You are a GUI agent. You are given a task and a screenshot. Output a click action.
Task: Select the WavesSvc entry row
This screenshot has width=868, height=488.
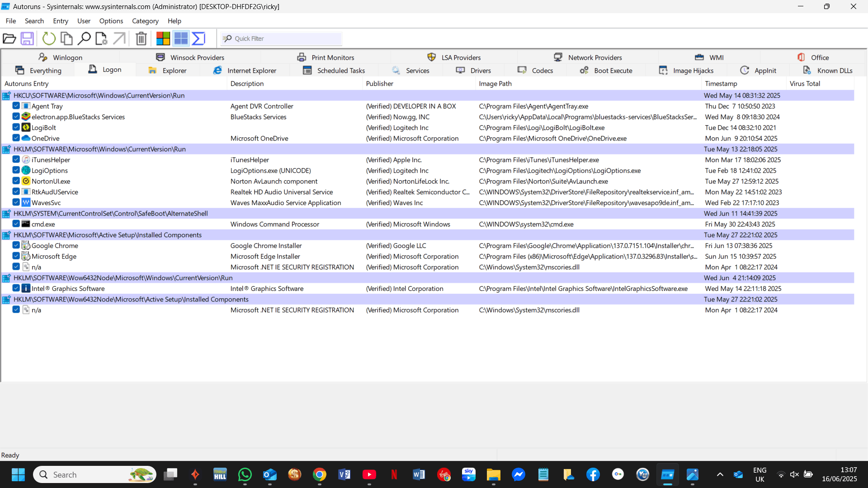pos(47,202)
